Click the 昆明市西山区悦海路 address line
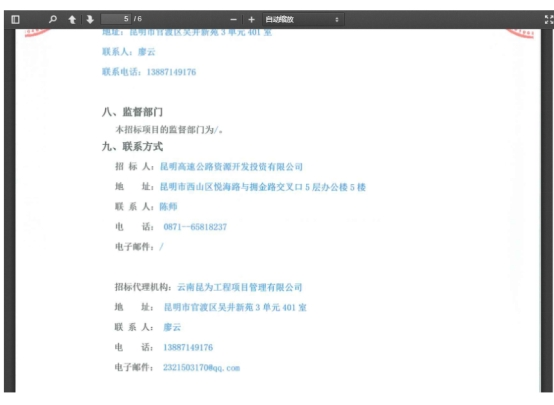The width and height of the screenshot is (554, 405). click(263, 187)
